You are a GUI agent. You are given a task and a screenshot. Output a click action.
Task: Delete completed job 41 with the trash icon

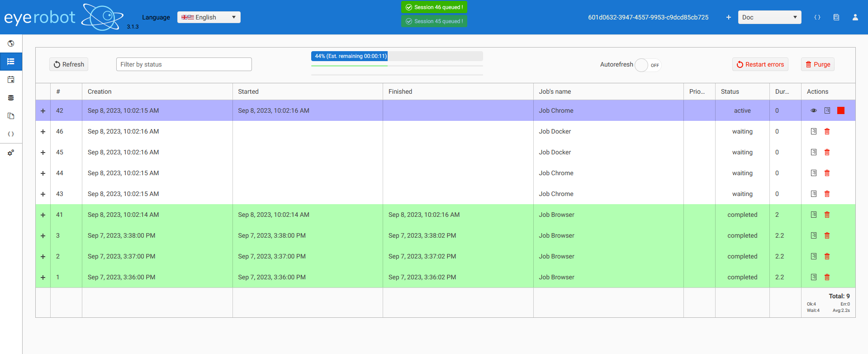827,215
